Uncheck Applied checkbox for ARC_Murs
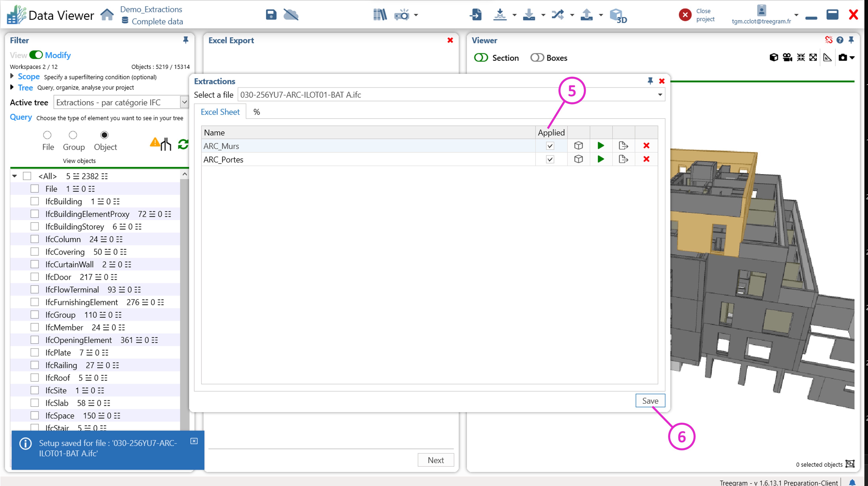This screenshot has width=868, height=486. coord(550,146)
